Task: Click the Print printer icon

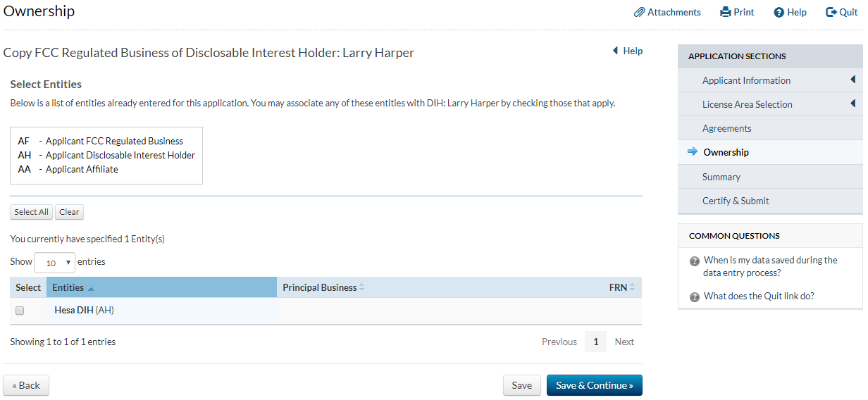Action: tap(725, 12)
